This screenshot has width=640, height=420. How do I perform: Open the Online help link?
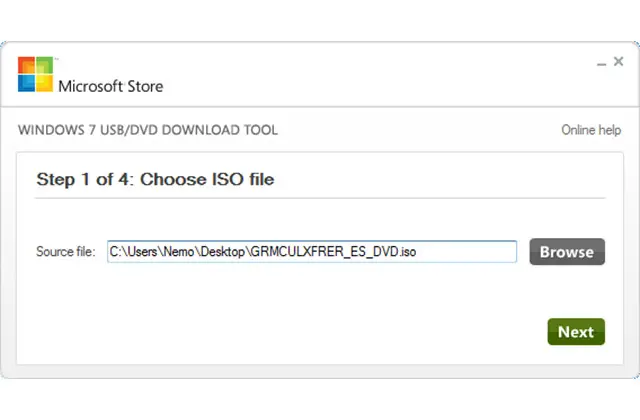[x=590, y=130]
